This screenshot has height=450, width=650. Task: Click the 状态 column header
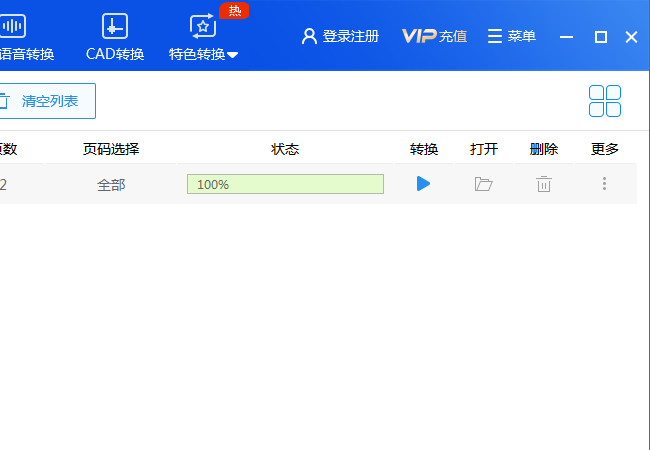coord(285,149)
